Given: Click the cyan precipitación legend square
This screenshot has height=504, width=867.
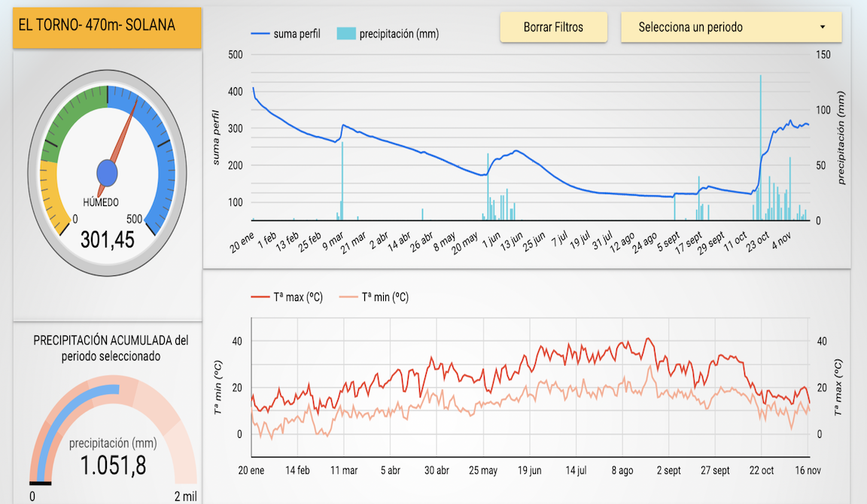Looking at the screenshot, I should point(346,34).
